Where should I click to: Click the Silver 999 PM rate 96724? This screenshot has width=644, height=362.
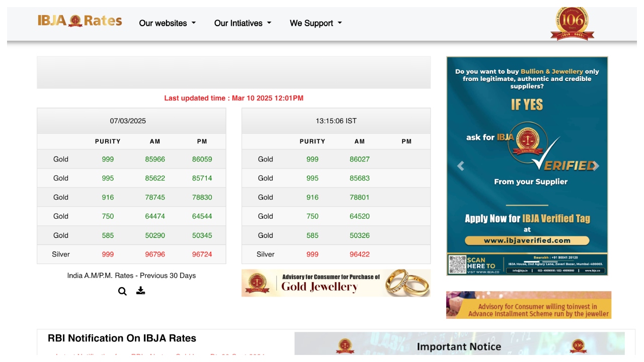[x=202, y=254]
